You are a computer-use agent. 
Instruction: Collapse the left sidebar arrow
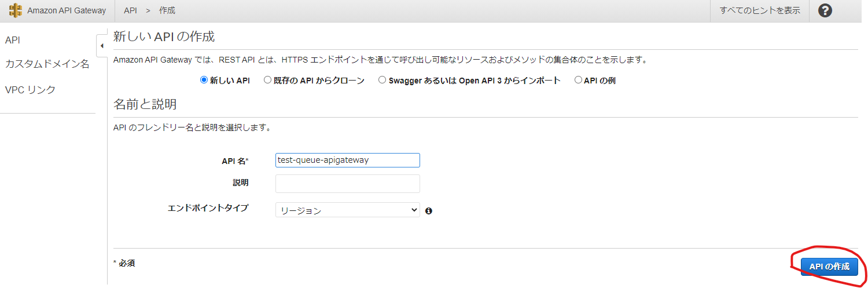102,46
